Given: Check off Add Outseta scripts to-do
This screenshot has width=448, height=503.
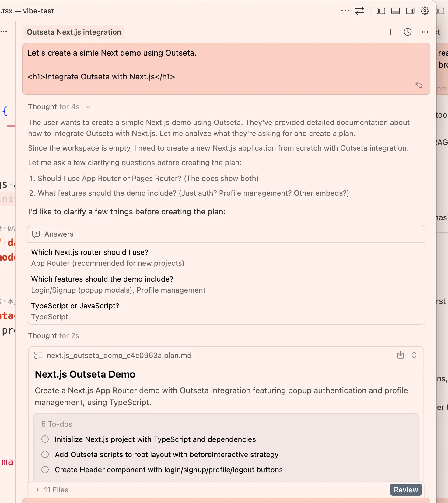Looking at the screenshot, I should click(45, 454).
